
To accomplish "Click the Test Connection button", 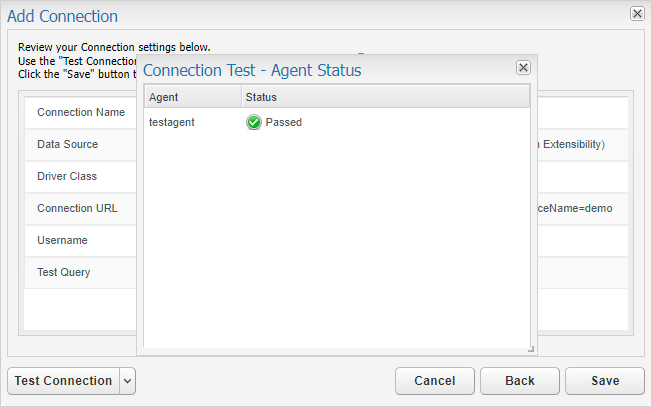I will coord(64,381).
